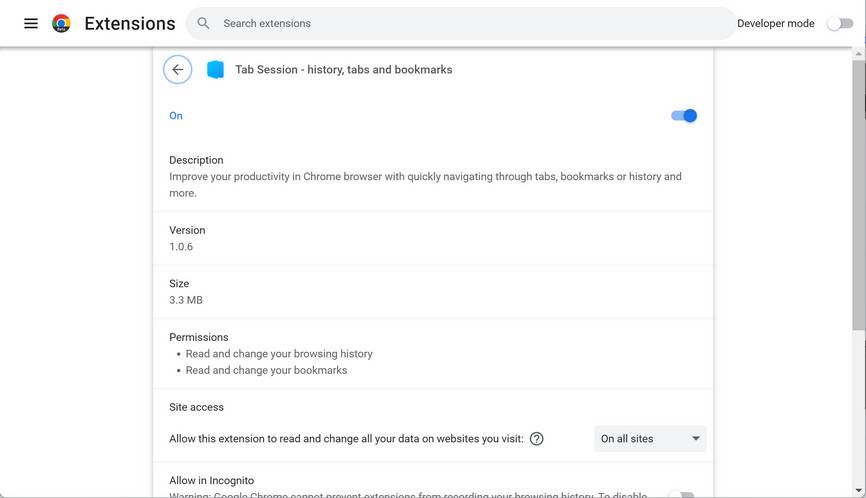Viewport: 866px width, 498px height.
Task: Open the Extensions main menu hamburger
Action: (31, 23)
